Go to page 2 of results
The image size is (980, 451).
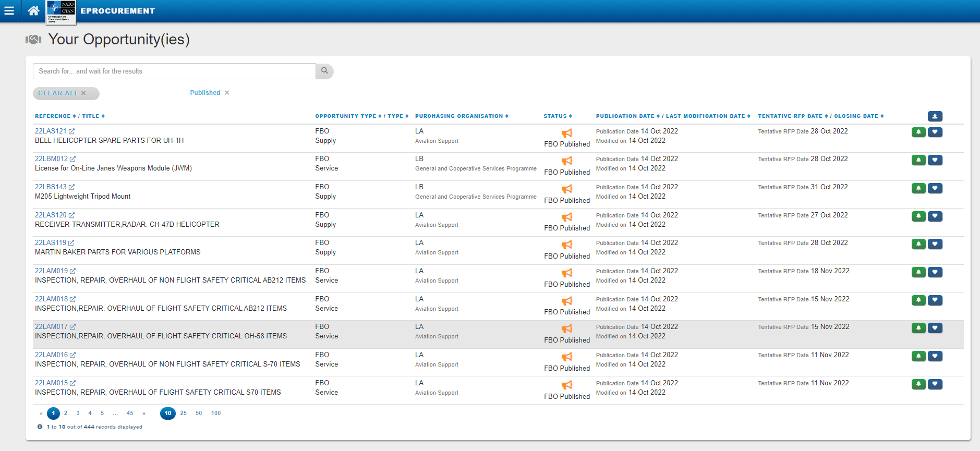66,413
